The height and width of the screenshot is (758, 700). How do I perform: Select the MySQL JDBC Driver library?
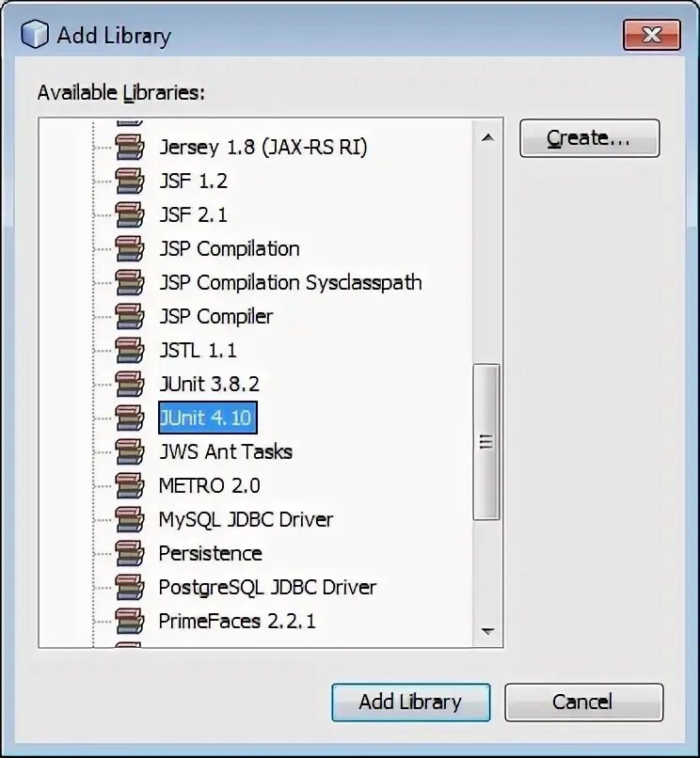click(x=246, y=520)
